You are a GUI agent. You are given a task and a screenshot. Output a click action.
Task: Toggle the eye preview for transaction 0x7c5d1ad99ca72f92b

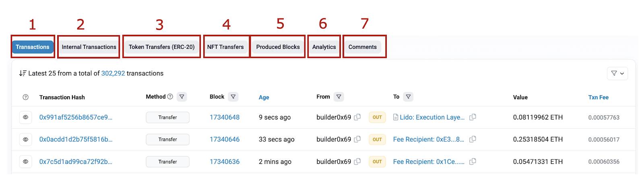tap(25, 162)
